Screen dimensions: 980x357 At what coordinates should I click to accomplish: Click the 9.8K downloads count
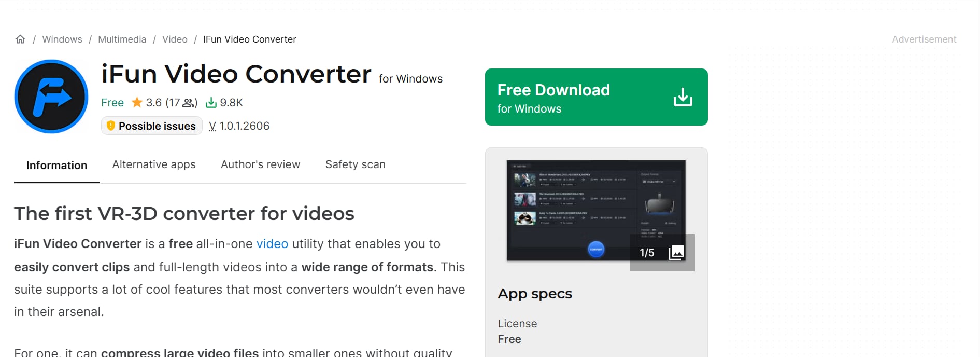click(231, 103)
